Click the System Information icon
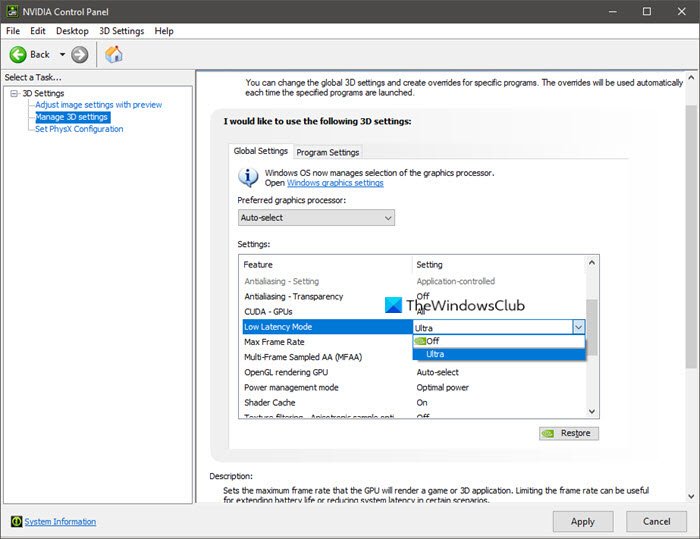 coord(16,521)
